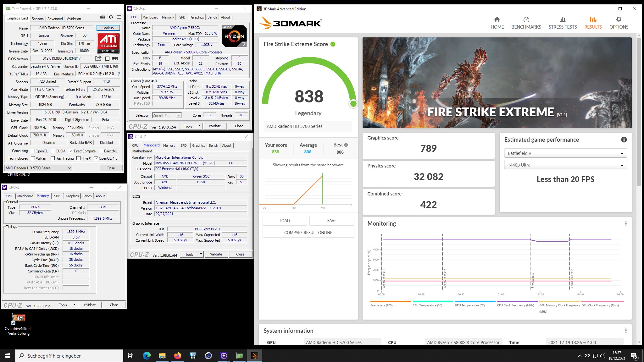Click the GPU-Z screenshot camera icon
The image size is (644, 362).
click(103, 17)
